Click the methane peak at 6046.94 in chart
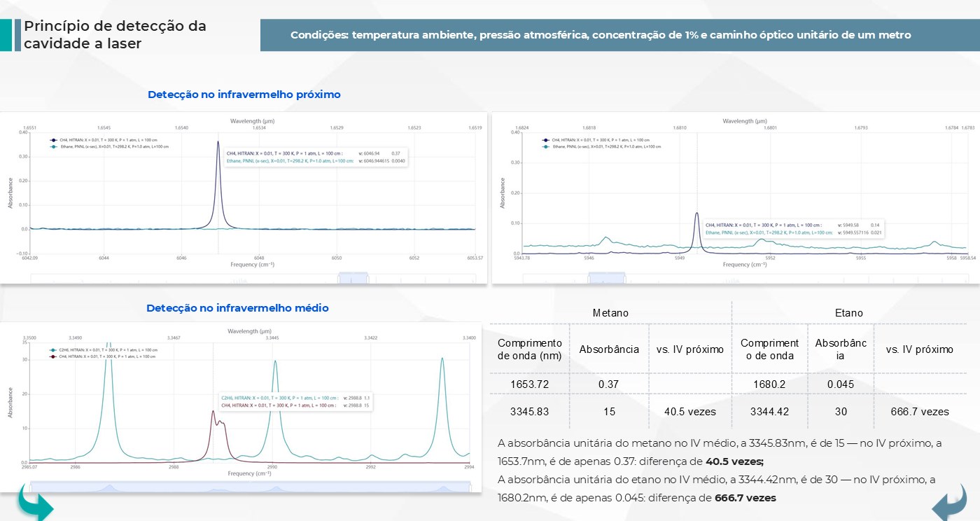The width and height of the screenshot is (980, 521). (218, 142)
